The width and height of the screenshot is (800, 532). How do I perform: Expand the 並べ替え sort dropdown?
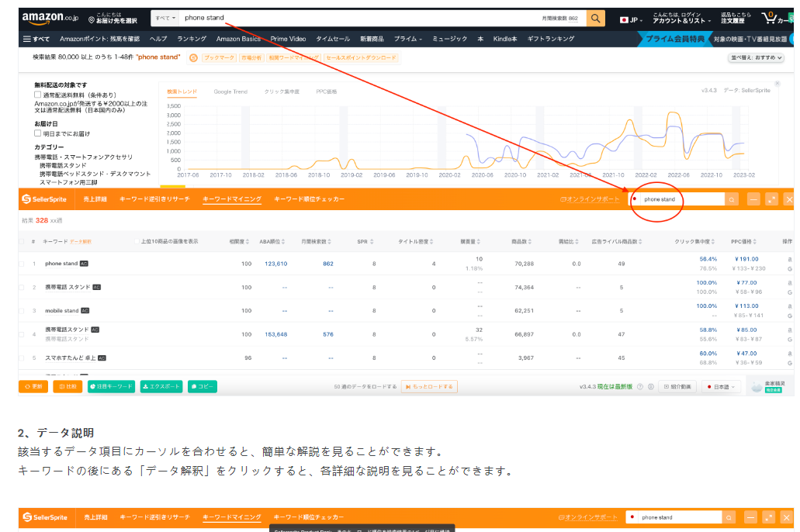pos(755,57)
